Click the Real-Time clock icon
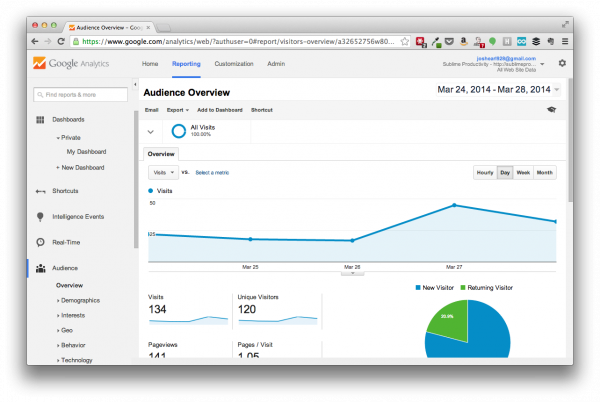Image resolution: width=600 pixels, height=402 pixels. tap(40, 243)
